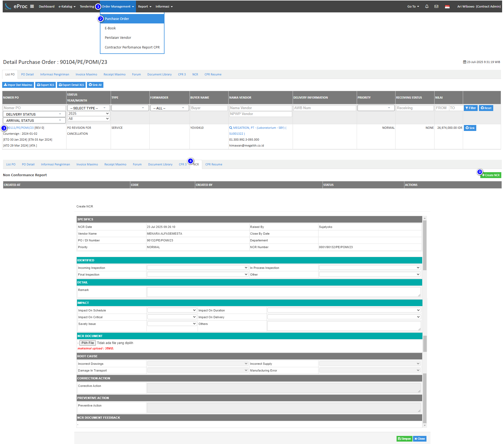Click the Filter funnel button
This screenshot has width=504, height=444.
coord(470,108)
